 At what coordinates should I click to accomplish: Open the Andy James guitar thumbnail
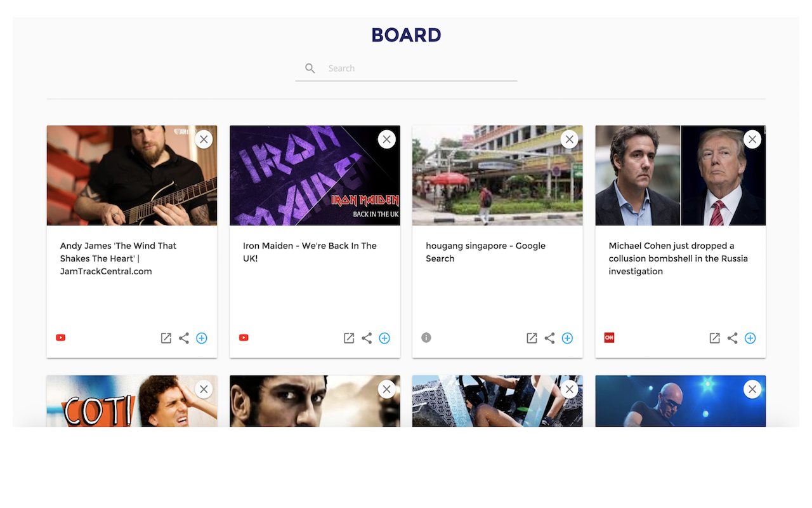click(x=132, y=175)
